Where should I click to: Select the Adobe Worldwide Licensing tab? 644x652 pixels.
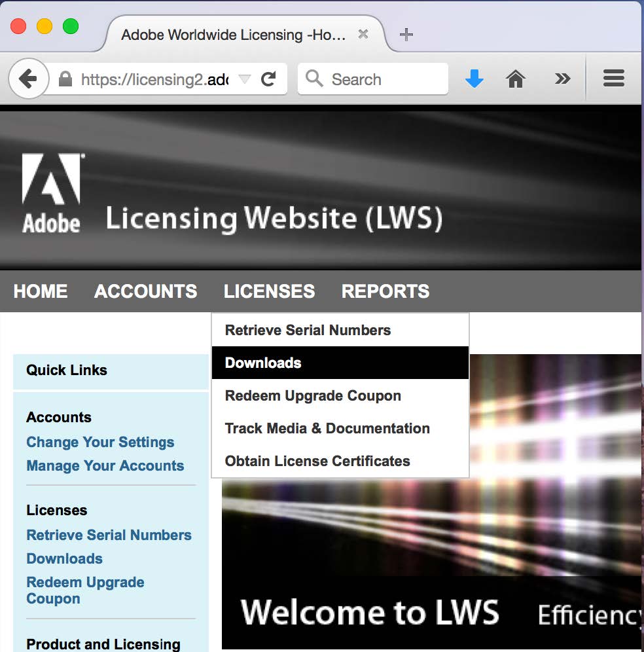245,34
